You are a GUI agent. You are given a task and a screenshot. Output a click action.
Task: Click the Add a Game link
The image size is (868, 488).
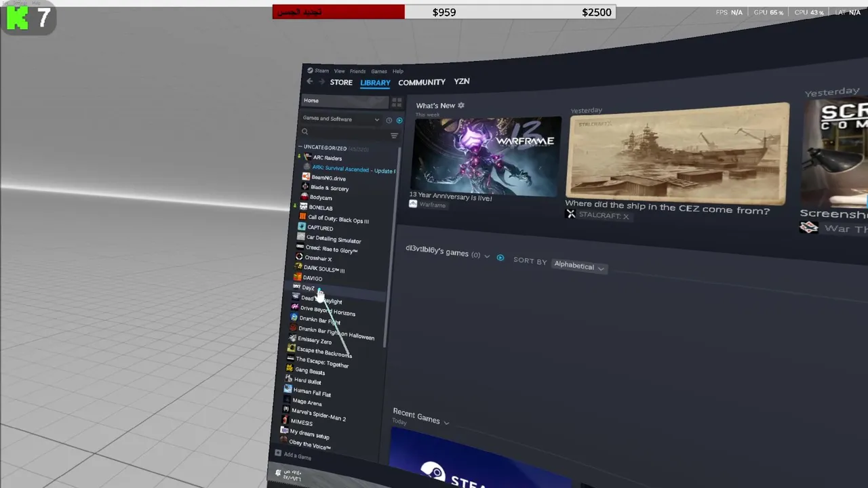(x=298, y=456)
